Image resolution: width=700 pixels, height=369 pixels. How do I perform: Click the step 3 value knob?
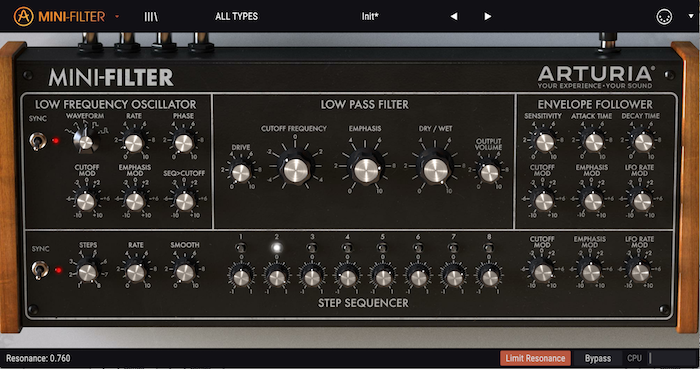[312, 278]
